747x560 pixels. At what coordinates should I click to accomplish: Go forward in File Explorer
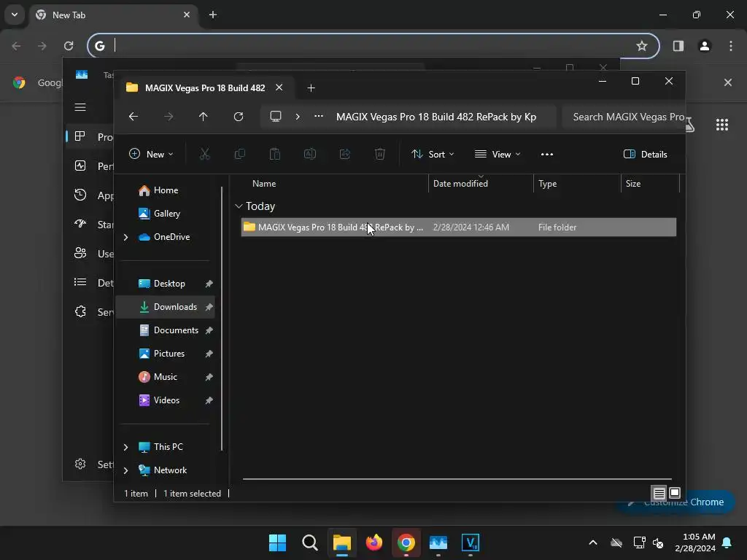[169, 117]
